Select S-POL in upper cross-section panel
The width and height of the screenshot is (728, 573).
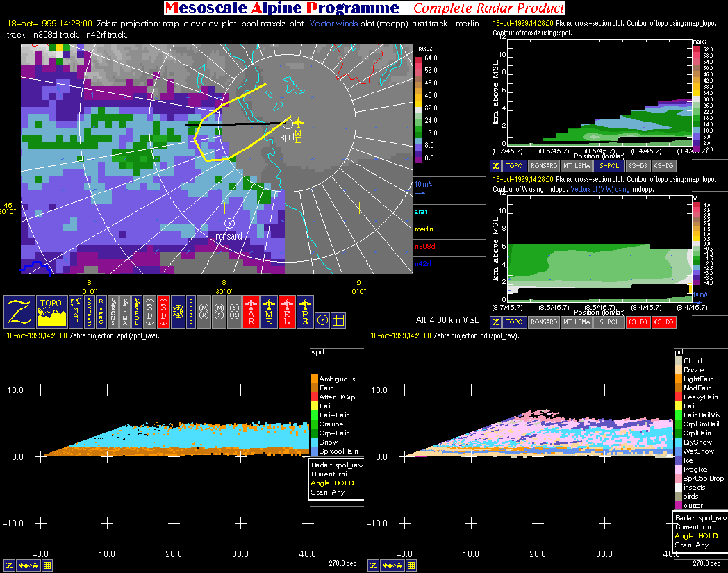tap(609, 166)
